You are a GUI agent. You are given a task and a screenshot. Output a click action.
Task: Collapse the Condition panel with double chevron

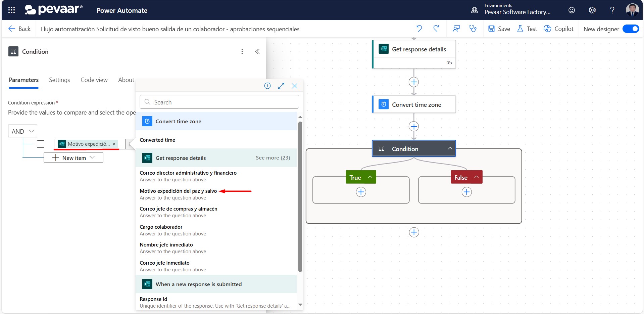pyautogui.click(x=257, y=51)
